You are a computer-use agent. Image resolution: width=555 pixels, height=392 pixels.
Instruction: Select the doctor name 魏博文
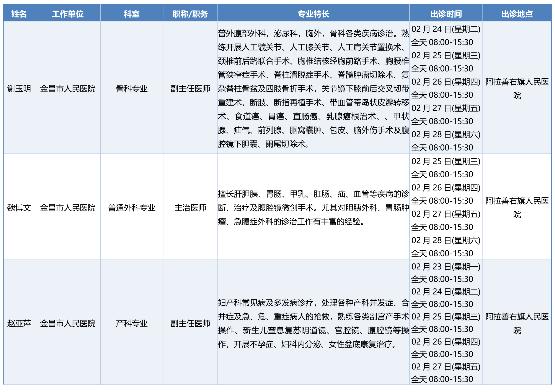click(19, 208)
